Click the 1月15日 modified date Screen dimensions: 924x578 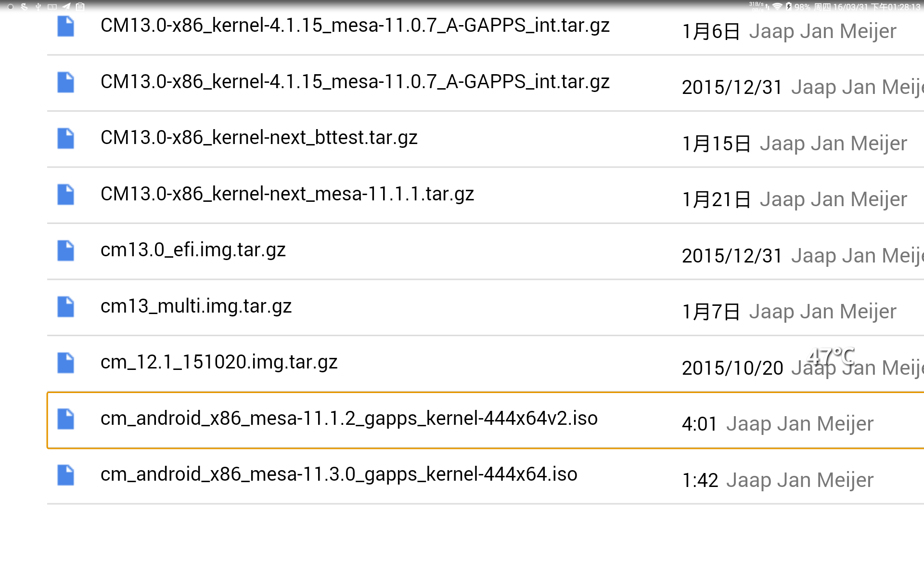[x=717, y=144]
